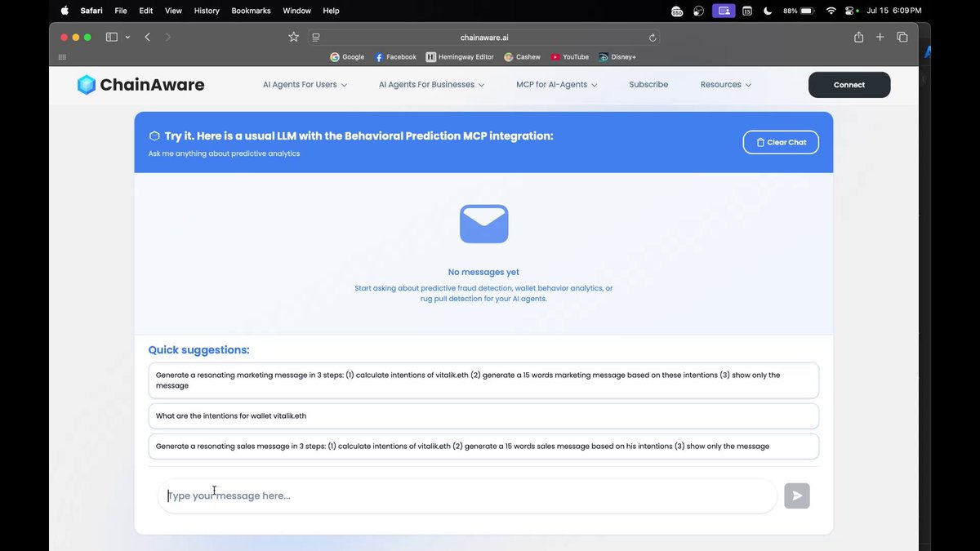This screenshot has height=551, width=980.
Task: Click the Connect button
Action: (x=849, y=85)
